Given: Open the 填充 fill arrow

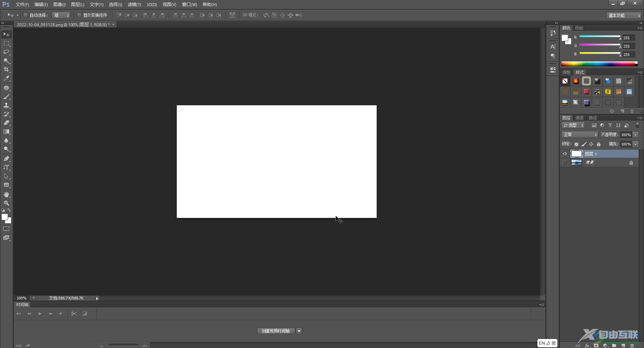Looking at the screenshot, I should (x=636, y=144).
